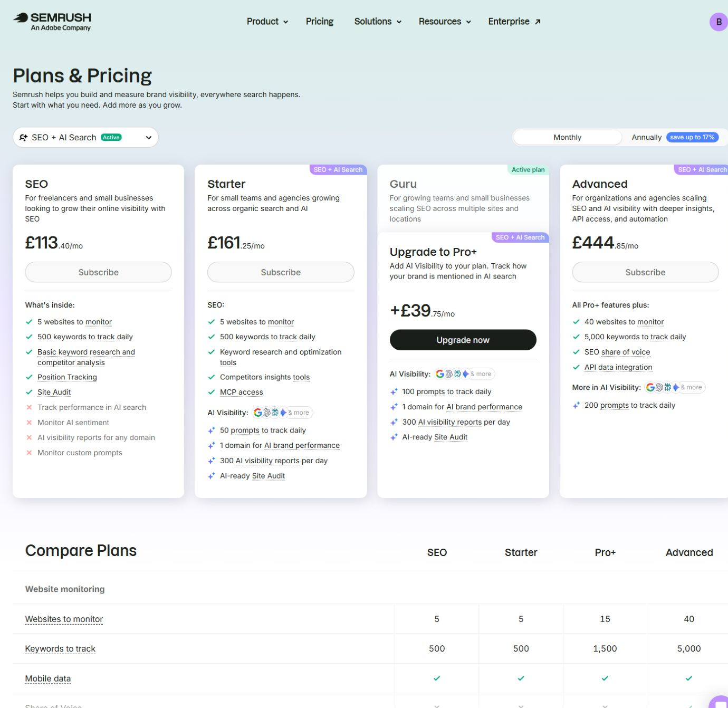728x708 pixels.
Task: Subscribe to the Advanced plan
Action: pyautogui.click(x=645, y=272)
